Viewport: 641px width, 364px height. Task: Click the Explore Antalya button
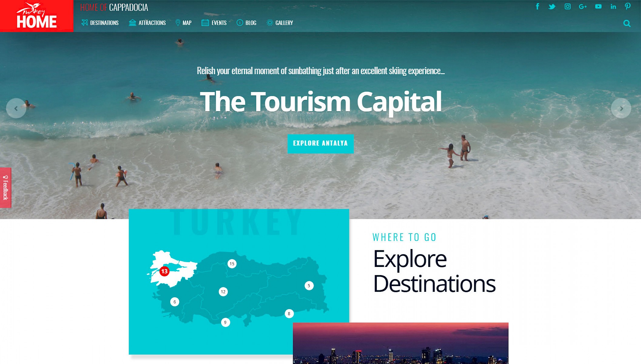pyautogui.click(x=320, y=143)
